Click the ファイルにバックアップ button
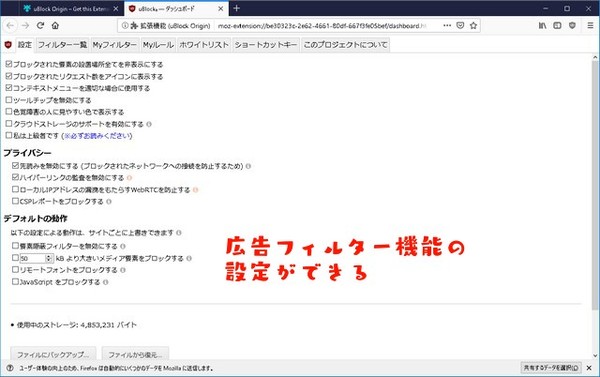Image resolution: width=600 pixels, height=377 pixels. (53, 354)
